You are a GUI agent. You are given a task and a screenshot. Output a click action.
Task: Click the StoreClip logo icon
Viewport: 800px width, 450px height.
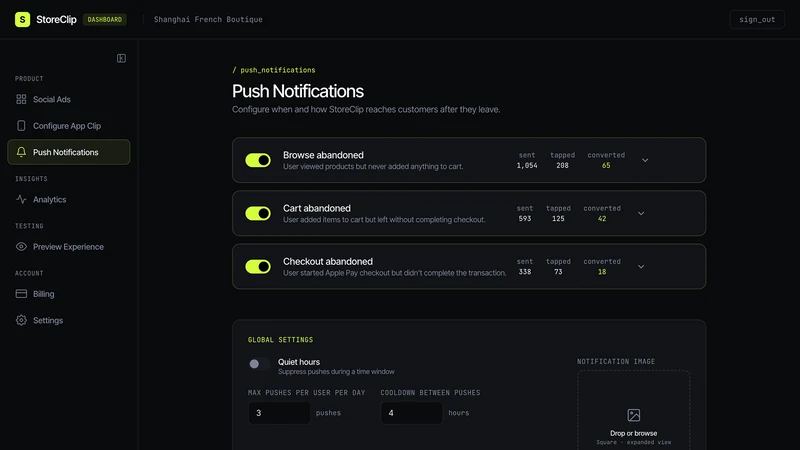click(22, 19)
